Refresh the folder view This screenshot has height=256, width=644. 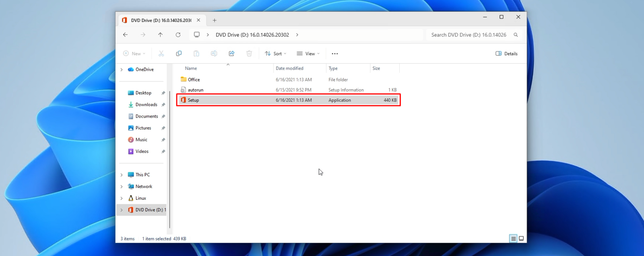pos(178,35)
